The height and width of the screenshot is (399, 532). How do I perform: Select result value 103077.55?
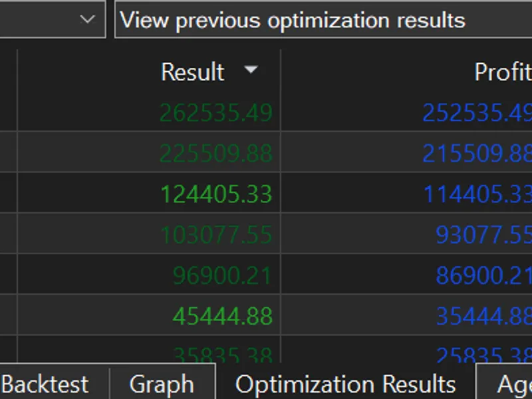pos(216,235)
